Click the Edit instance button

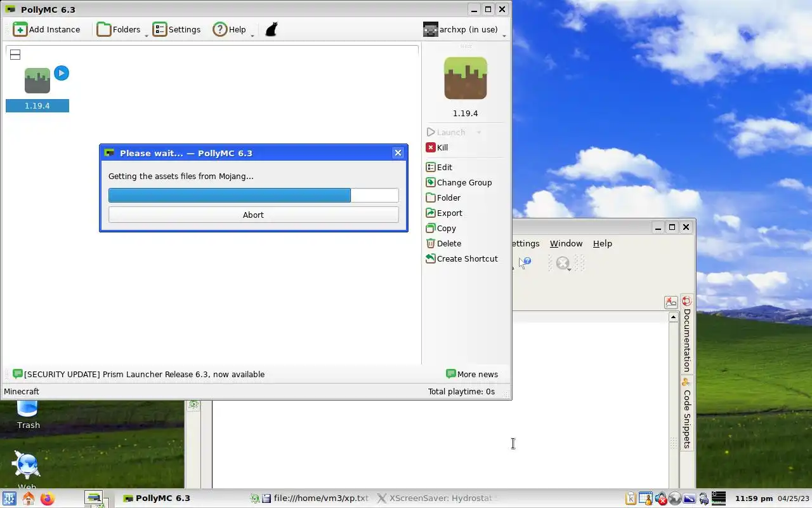click(439, 167)
